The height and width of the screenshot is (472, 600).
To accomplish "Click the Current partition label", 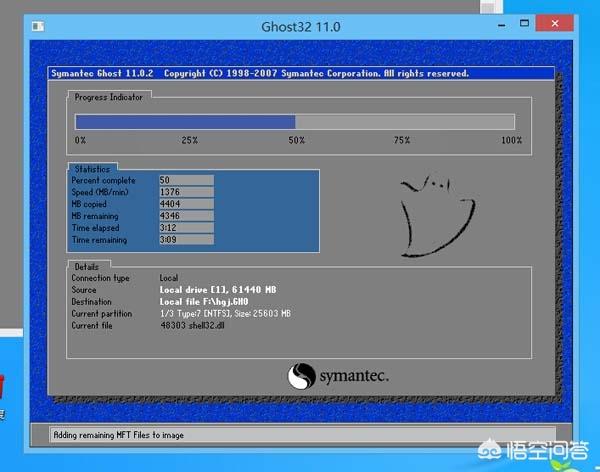I will 102,314.
